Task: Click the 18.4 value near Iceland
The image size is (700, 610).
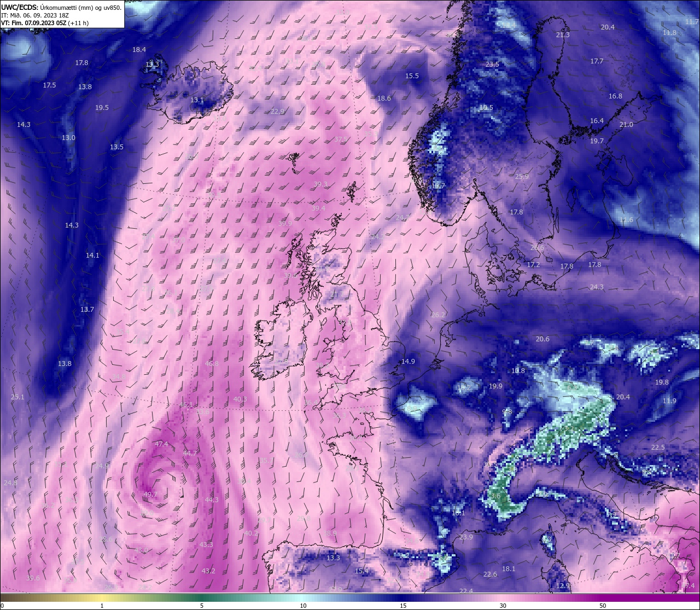Action: [139, 49]
